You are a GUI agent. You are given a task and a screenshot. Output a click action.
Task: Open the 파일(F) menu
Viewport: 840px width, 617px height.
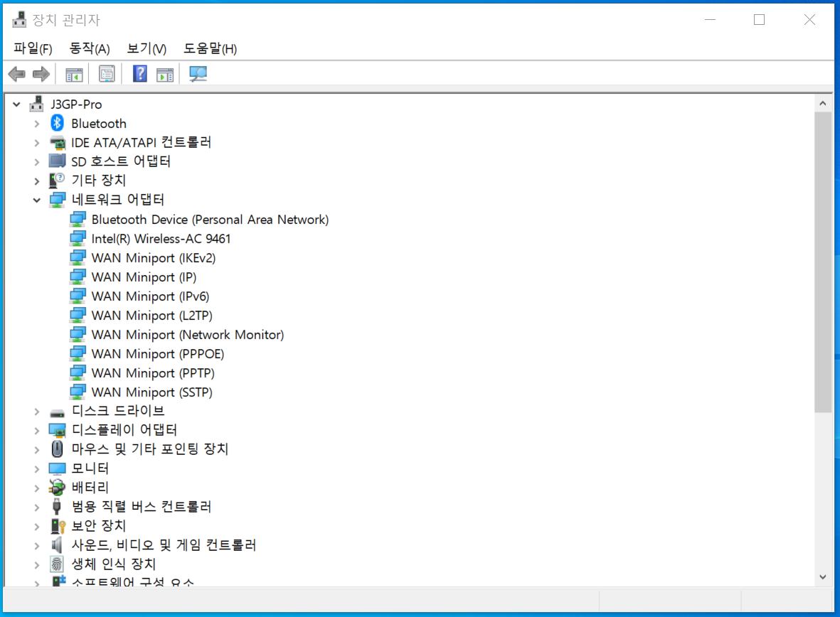point(33,49)
